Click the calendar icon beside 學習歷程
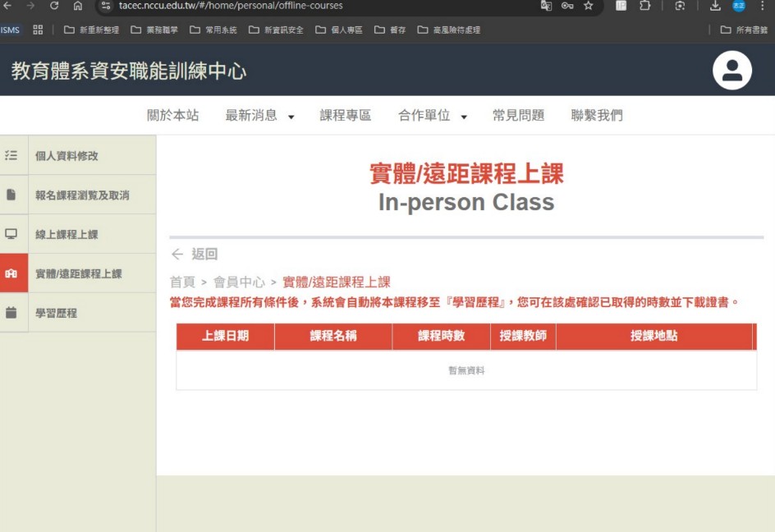The image size is (775, 532). click(x=11, y=312)
